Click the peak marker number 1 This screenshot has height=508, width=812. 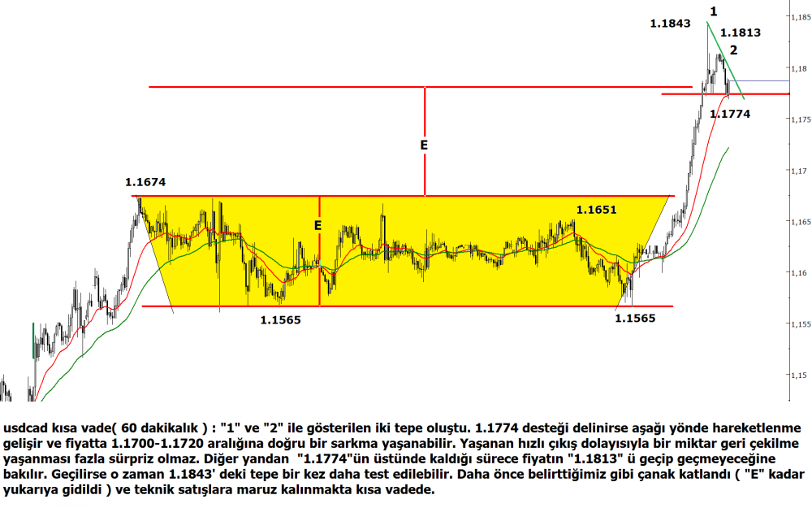[x=714, y=11]
